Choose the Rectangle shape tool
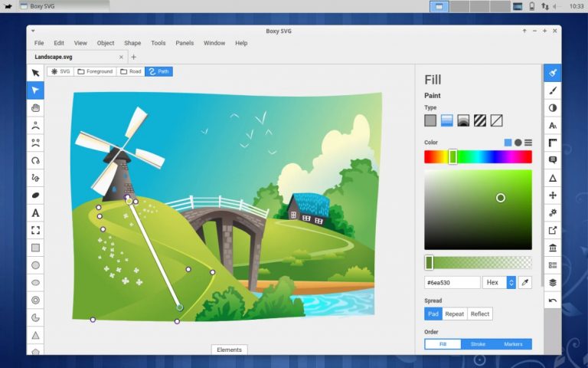 35,248
